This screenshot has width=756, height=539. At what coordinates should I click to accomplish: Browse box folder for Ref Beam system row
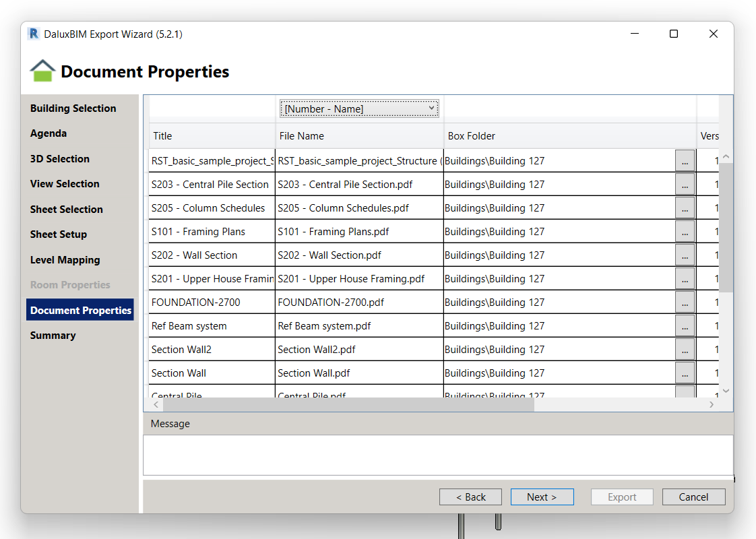[685, 326]
